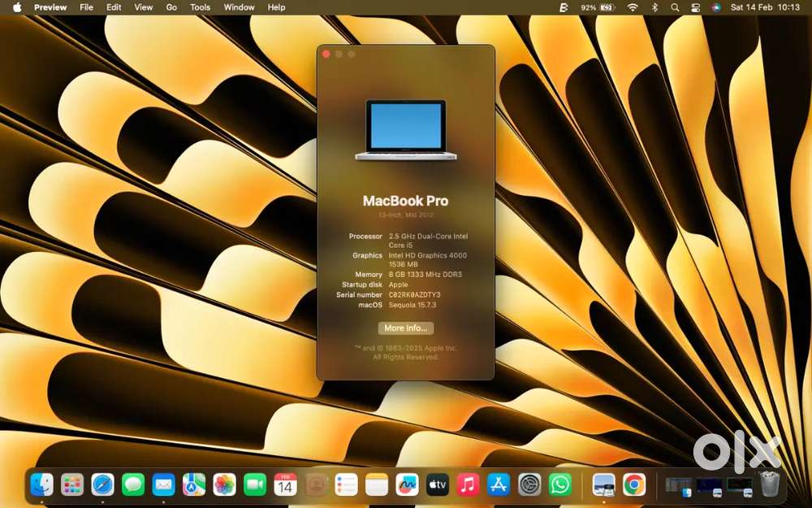Click the MacBook Pro image
The image size is (812, 508).
pyautogui.click(x=405, y=130)
